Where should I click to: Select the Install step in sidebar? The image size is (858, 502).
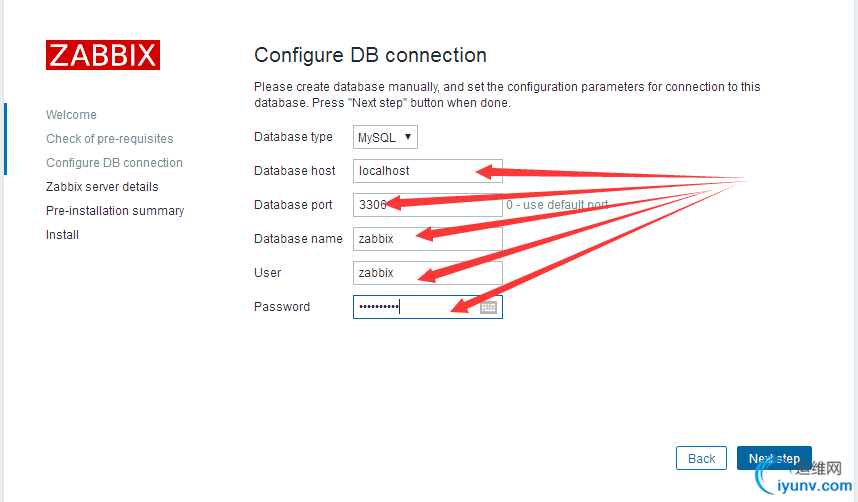coord(62,235)
